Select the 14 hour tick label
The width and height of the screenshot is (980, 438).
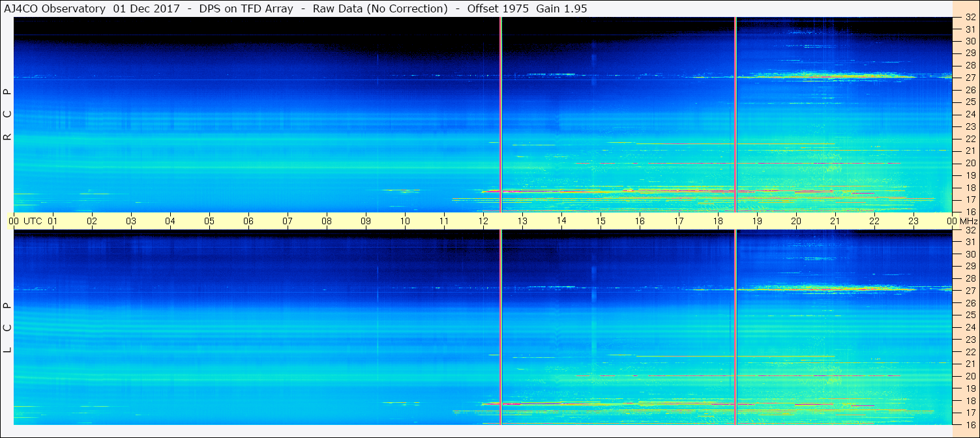click(561, 221)
